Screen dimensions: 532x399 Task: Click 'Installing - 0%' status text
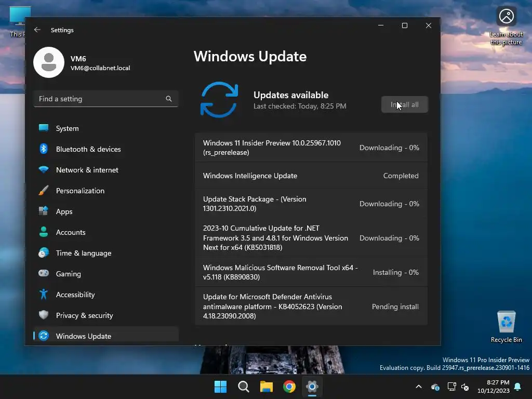(395, 272)
